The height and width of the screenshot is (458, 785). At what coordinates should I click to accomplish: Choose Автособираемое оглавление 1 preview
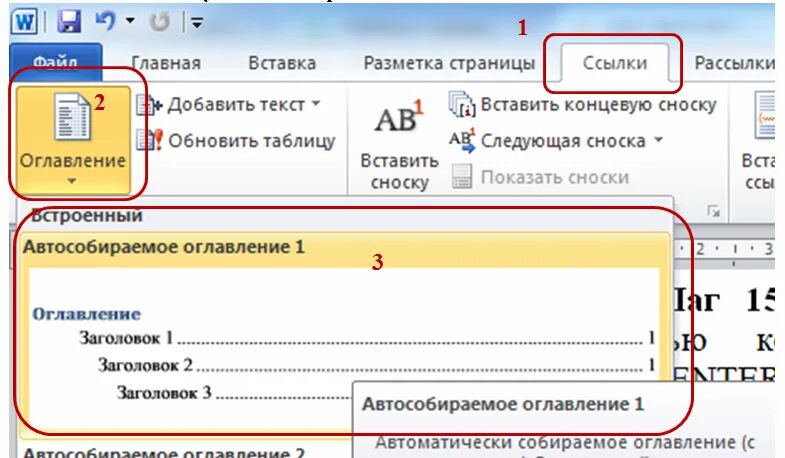(x=344, y=333)
